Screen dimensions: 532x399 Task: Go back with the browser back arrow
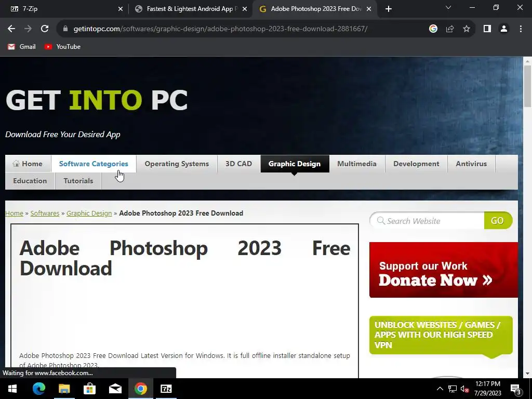11,29
